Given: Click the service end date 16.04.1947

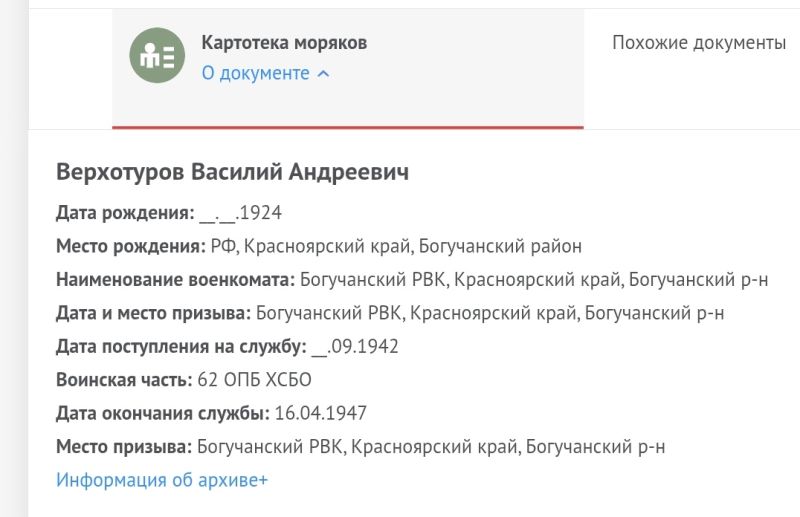Looking at the screenshot, I should [x=320, y=413].
